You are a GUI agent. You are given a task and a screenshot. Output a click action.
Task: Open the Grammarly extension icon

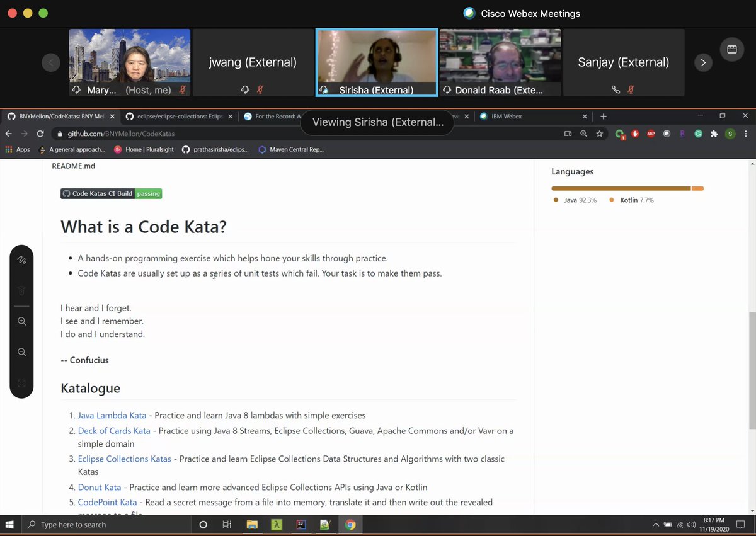(x=699, y=134)
